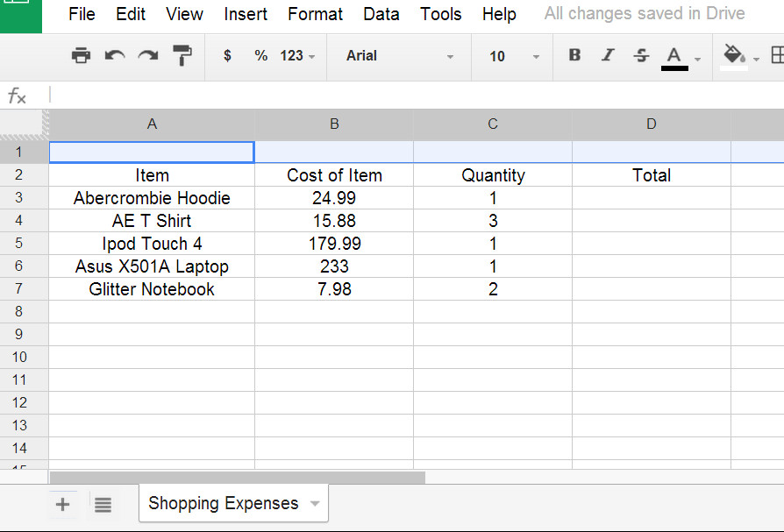Click the select-all corner box
The image size is (784, 532).
[x=24, y=124]
